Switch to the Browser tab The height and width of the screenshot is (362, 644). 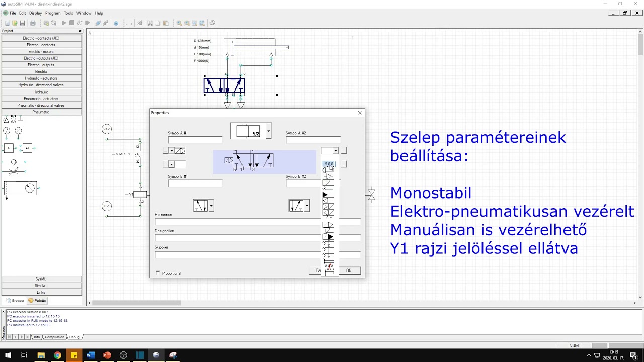click(x=16, y=301)
